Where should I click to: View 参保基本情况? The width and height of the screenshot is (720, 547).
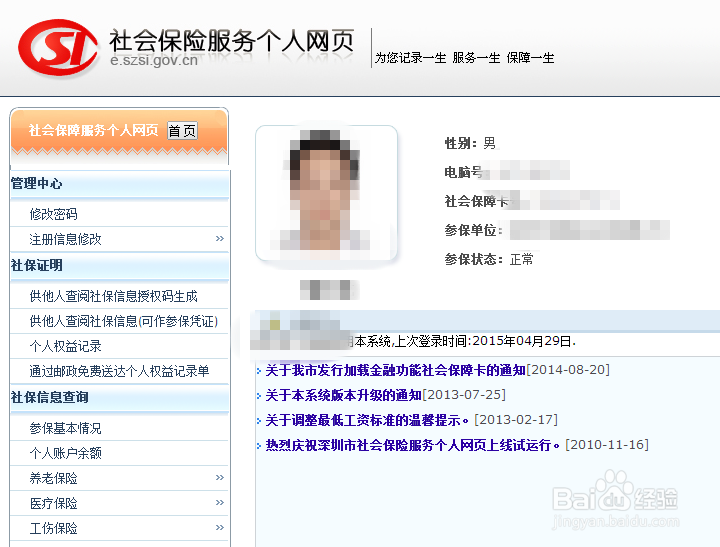65,428
